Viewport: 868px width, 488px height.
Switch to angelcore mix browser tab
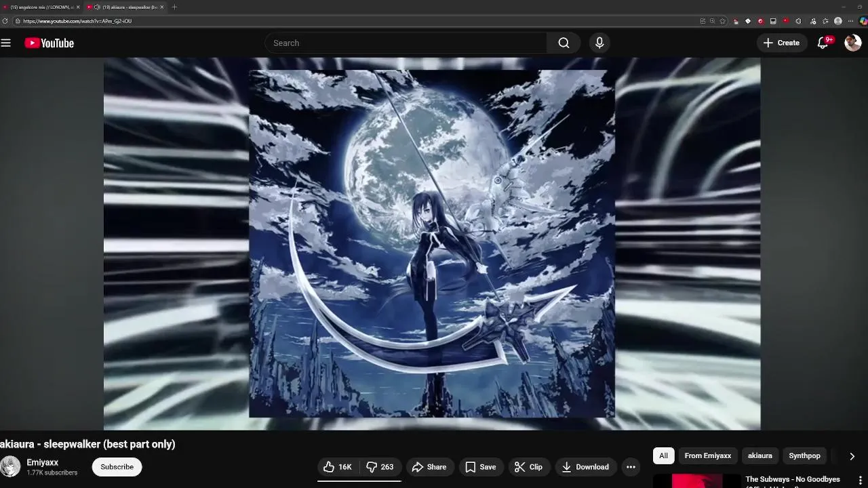(x=41, y=7)
